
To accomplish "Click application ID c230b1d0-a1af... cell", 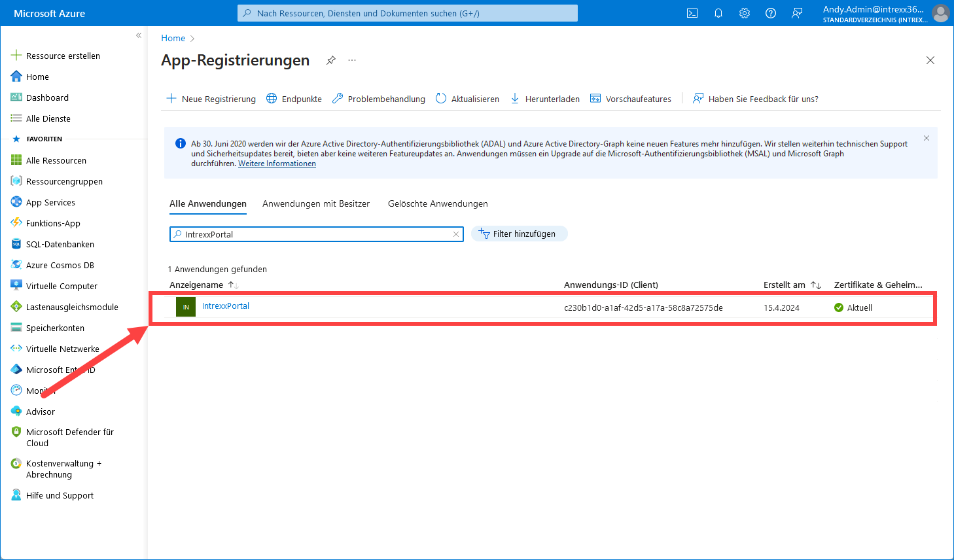I will 643,307.
